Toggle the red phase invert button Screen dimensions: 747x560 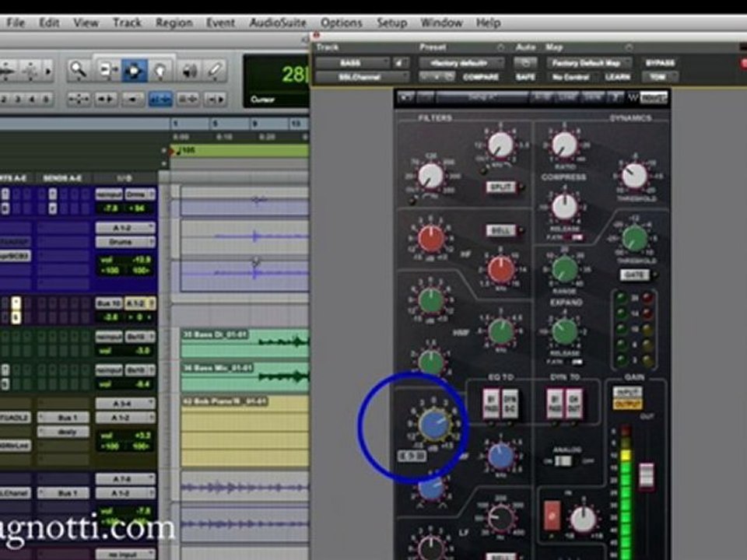click(552, 515)
